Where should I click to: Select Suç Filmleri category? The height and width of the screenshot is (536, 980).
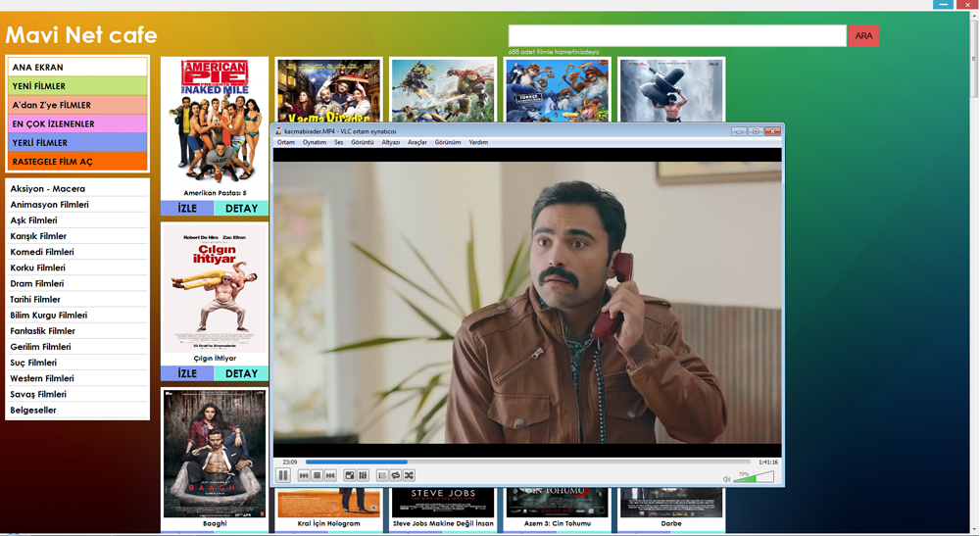pos(77,363)
